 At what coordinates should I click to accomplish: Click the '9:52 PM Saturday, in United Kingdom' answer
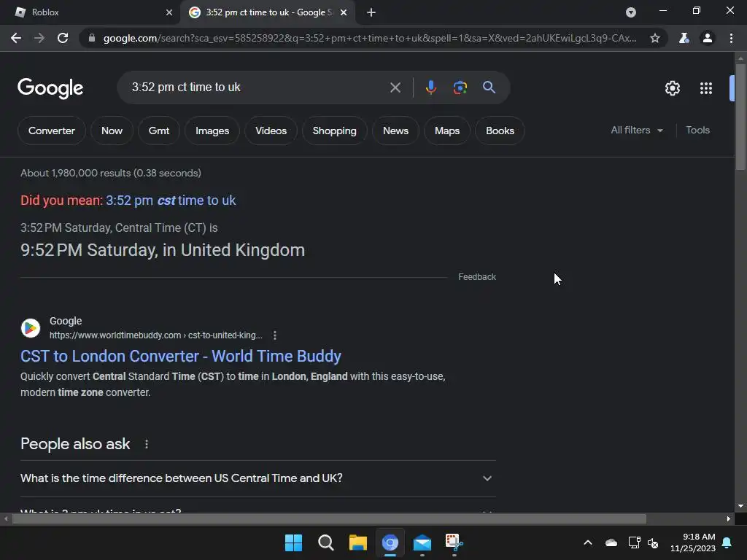click(163, 250)
